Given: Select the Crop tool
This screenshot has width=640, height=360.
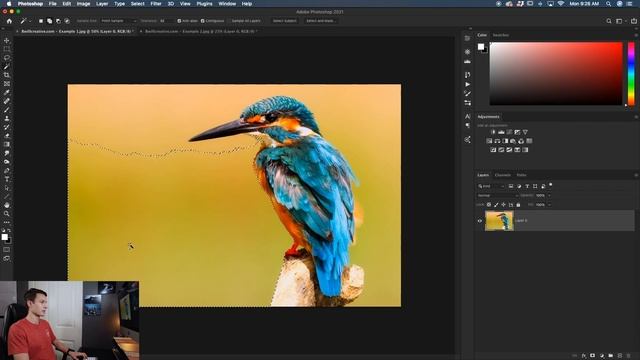Looking at the screenshot, I should click(7, 75).
